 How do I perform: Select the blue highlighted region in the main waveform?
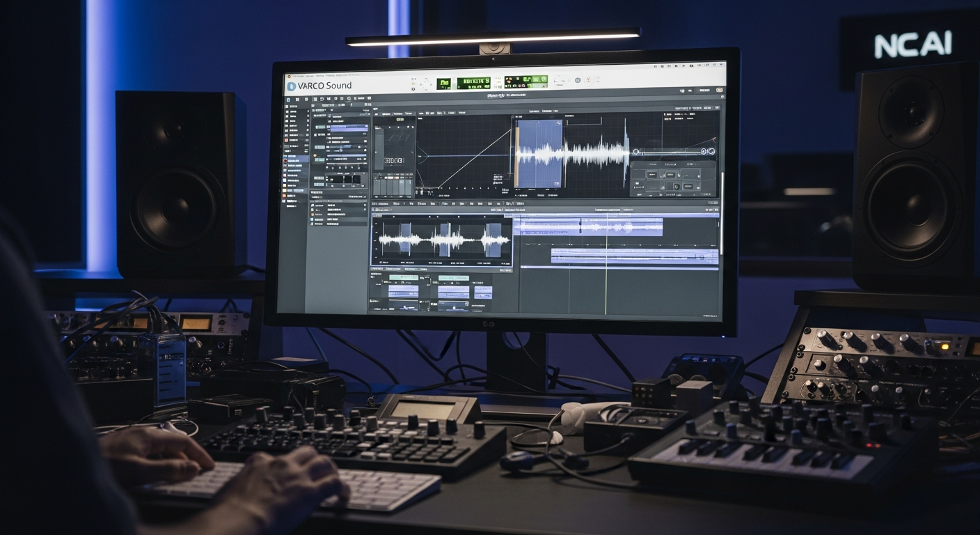pyautogui.click(x=539, y=153)
